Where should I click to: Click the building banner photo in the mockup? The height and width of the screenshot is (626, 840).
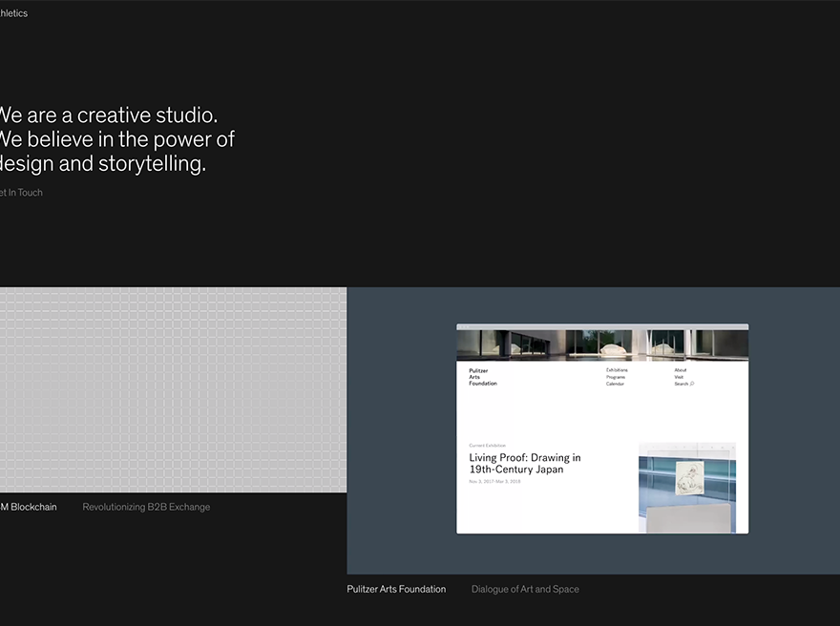click(602, 345)
